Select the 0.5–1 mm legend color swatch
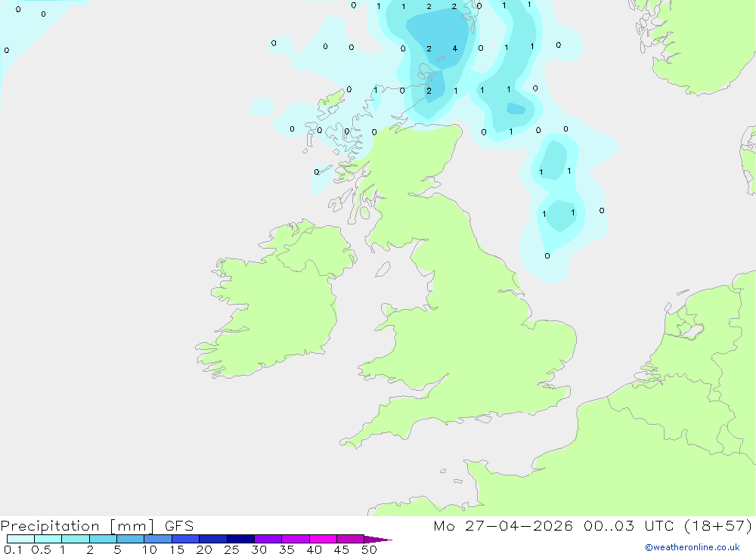 [48, 539]
